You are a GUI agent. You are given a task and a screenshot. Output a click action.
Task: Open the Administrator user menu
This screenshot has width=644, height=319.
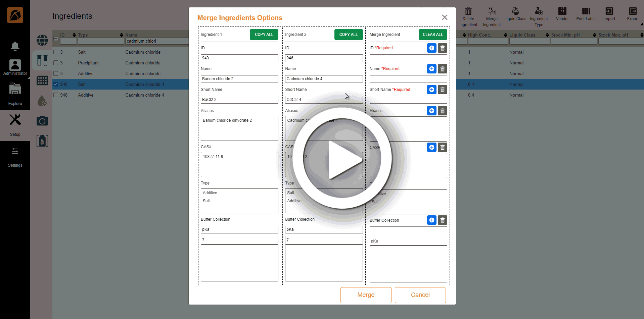click(15, 67)
